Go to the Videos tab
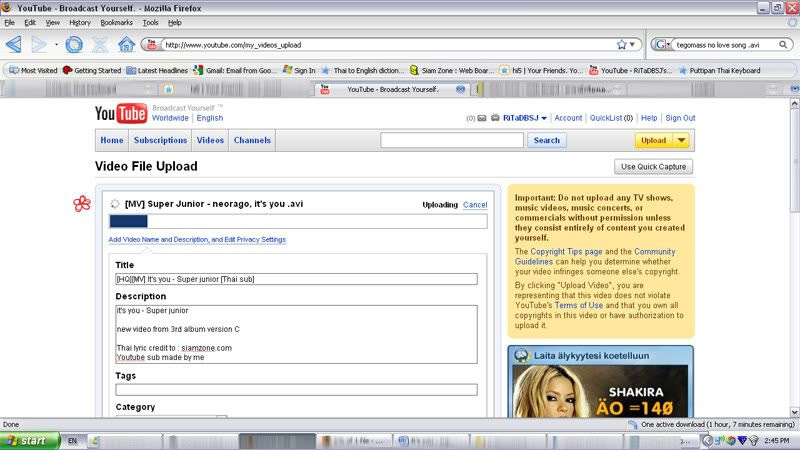Image resolution: width=800 pixels, height=450 pixels. (x=210, y=140)
